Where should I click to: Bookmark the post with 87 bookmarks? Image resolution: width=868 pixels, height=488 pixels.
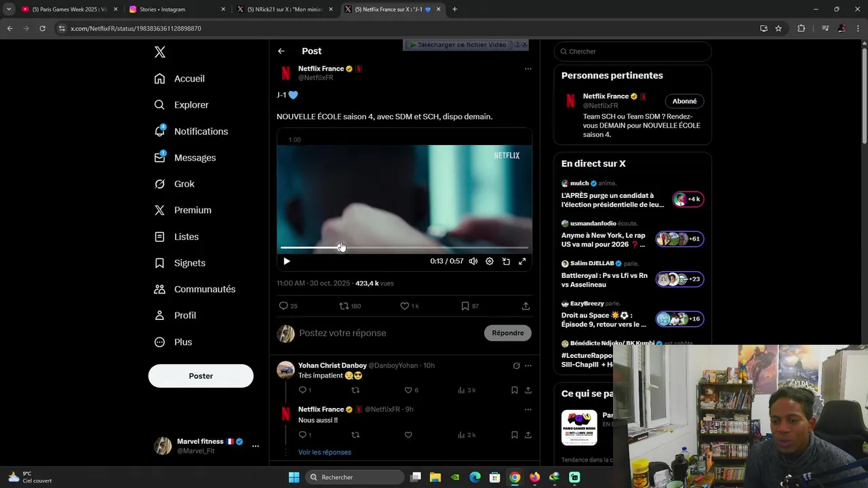click(470, 306)
